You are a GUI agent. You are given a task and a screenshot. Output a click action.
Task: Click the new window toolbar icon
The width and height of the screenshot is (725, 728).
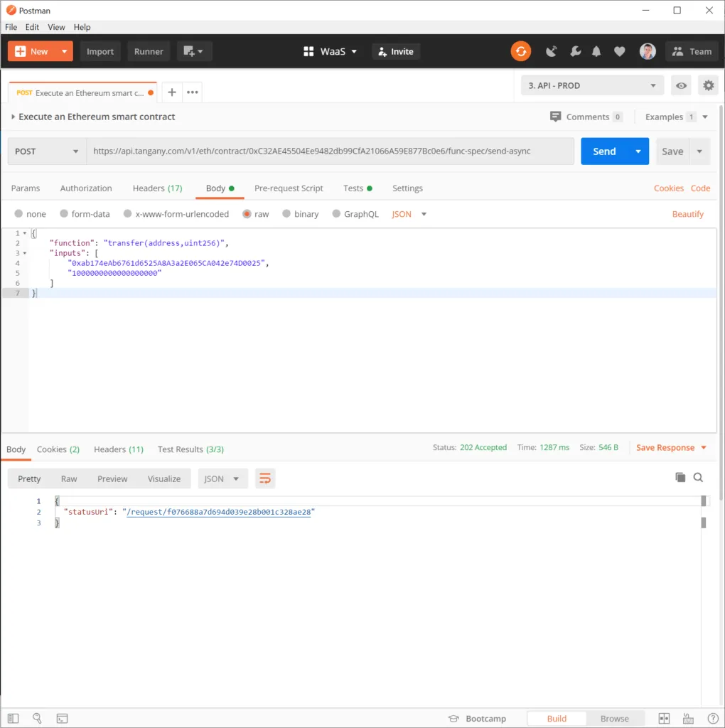(x=194, y=51)
